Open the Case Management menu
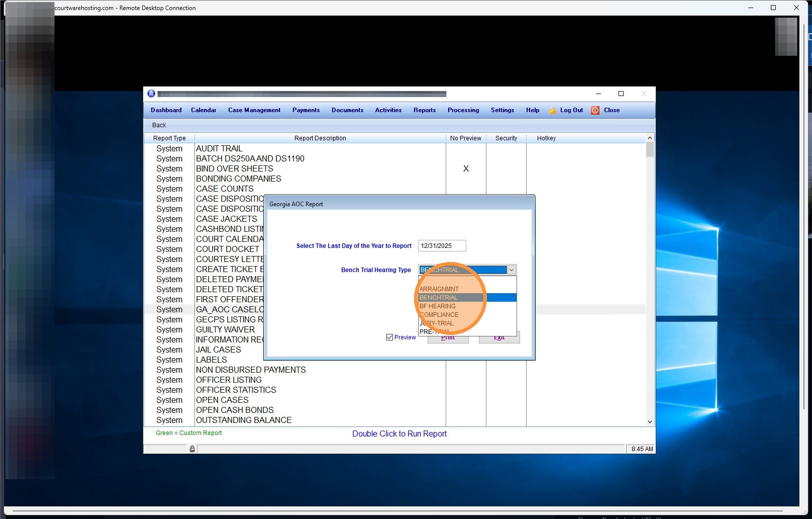 (x=254, y=110)
